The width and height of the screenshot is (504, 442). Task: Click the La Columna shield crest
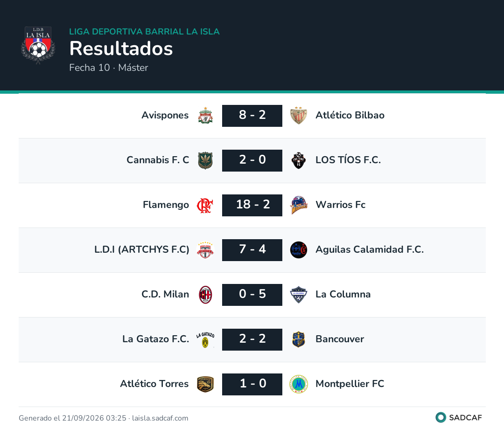[x=299, y=295]
